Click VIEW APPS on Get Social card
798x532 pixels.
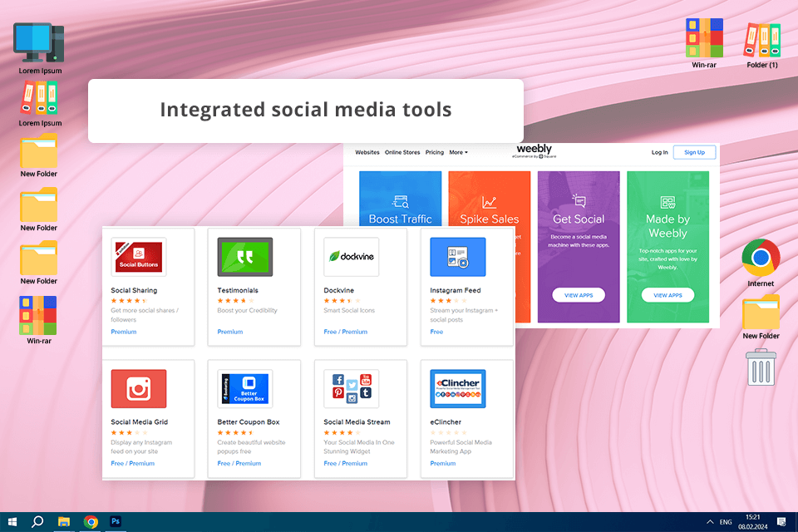tap(579, 295)
